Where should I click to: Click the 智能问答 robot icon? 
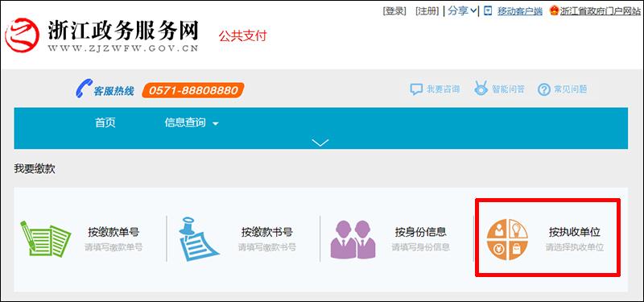481,89
